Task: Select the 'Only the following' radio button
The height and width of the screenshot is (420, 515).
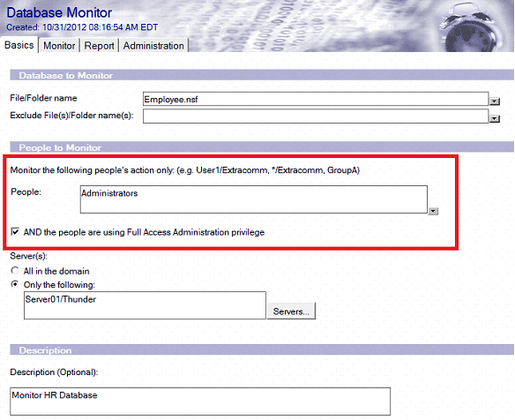Action: pos(15,284)
